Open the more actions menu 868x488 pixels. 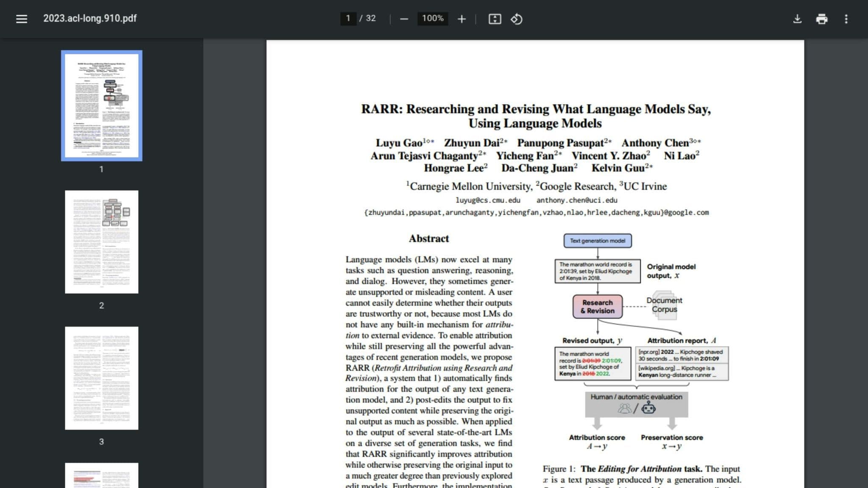[x=846, y=19]
